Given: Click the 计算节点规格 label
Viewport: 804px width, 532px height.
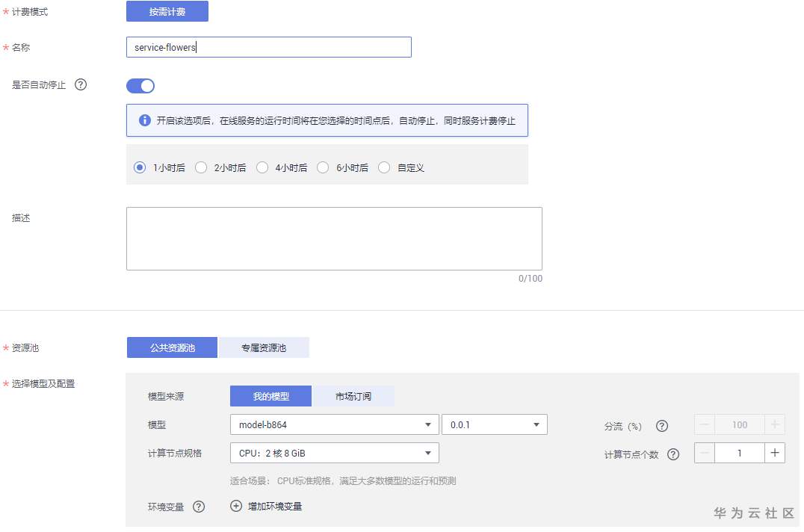Looking at the screenshot, I should [175, 453].
